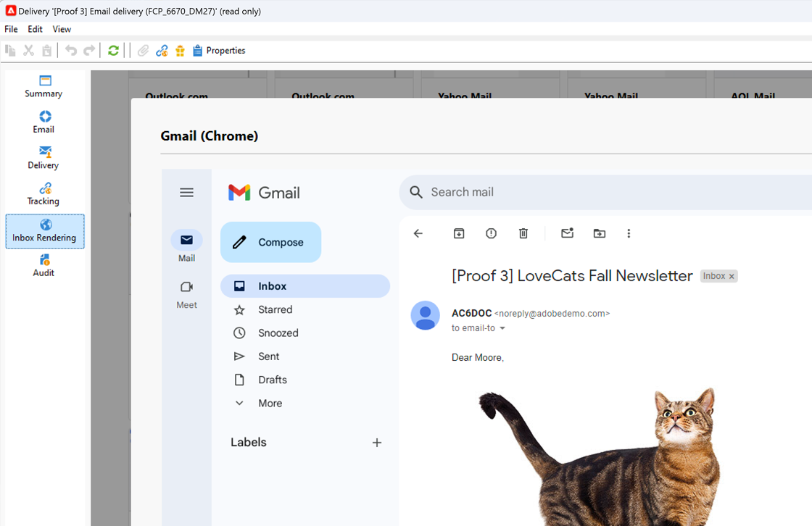Click the green refresh icon in toolbar
The image size is (812, 526).
pyautogui.click(x=113, y=50)
